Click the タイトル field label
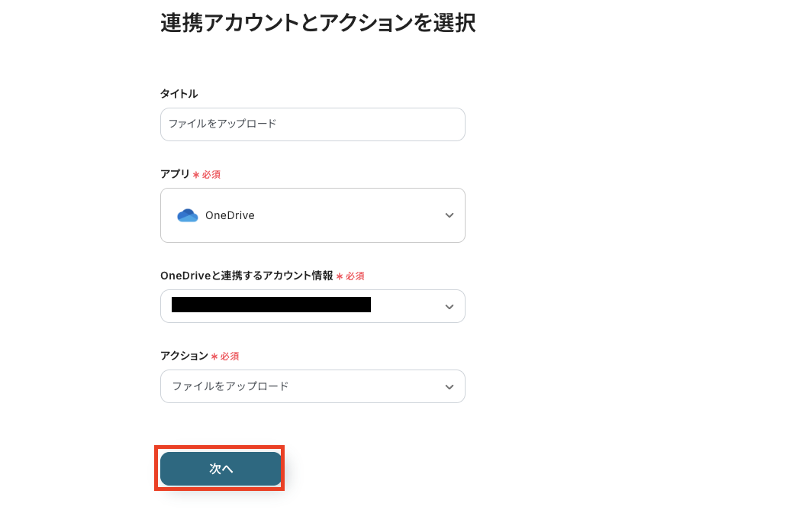The width and height of the screenshot is (812, 510). (x=178, y=93)
